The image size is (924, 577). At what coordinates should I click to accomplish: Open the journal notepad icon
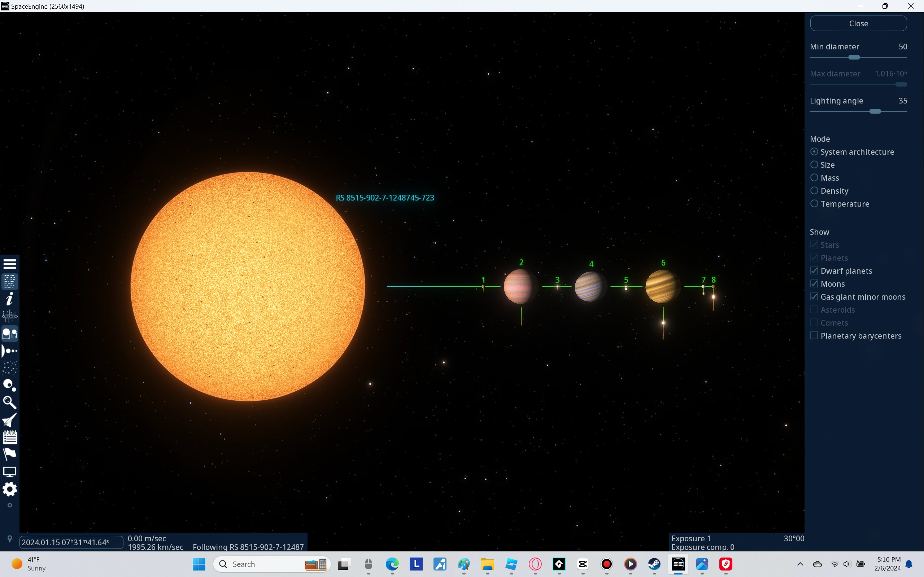[9, 437]
